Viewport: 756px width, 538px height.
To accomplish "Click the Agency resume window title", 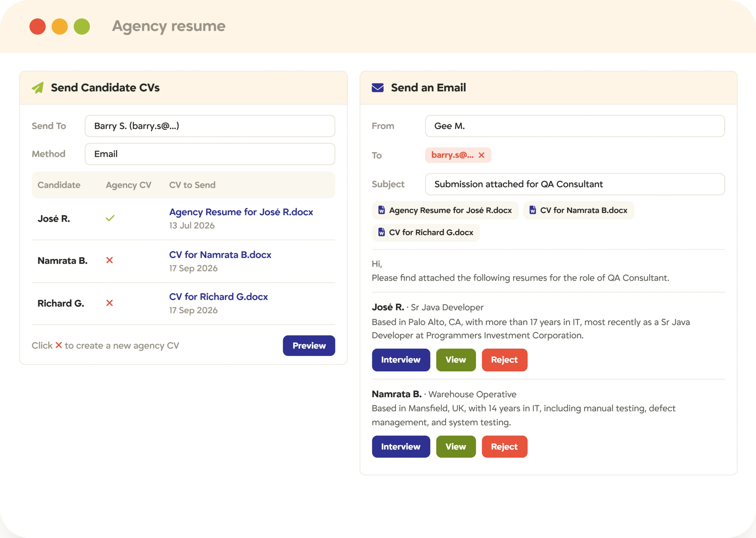I will pos(169,26).
